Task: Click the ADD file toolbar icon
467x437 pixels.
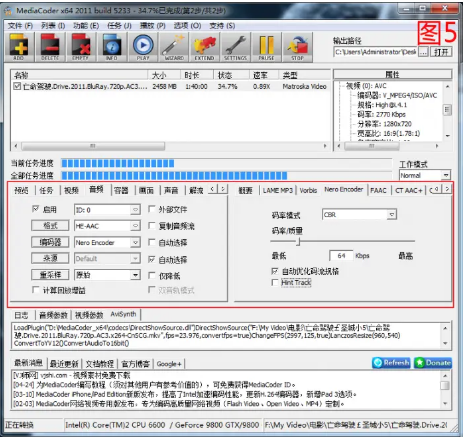Action: pyautogui.click(x=19, y=47)
